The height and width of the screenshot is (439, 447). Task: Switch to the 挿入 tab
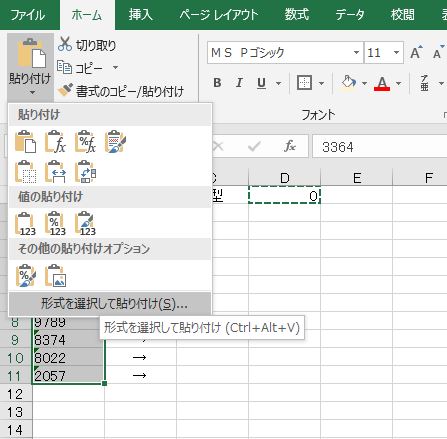(141, 15)
